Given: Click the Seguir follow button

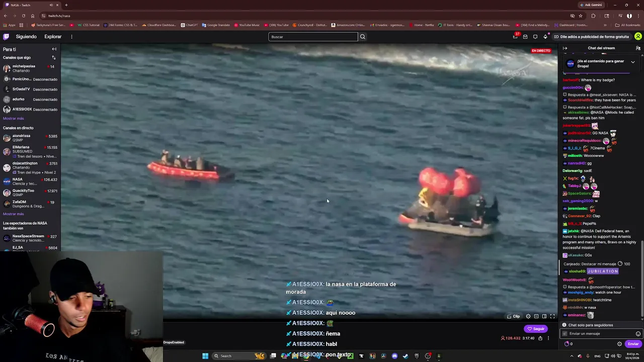Looking at the screenshot, I should click(536, 329).
